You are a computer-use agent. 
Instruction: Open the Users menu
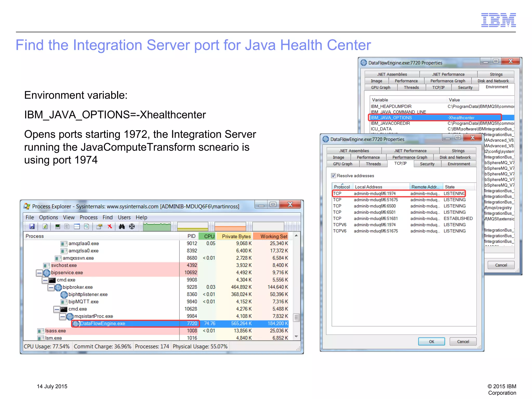124,217
